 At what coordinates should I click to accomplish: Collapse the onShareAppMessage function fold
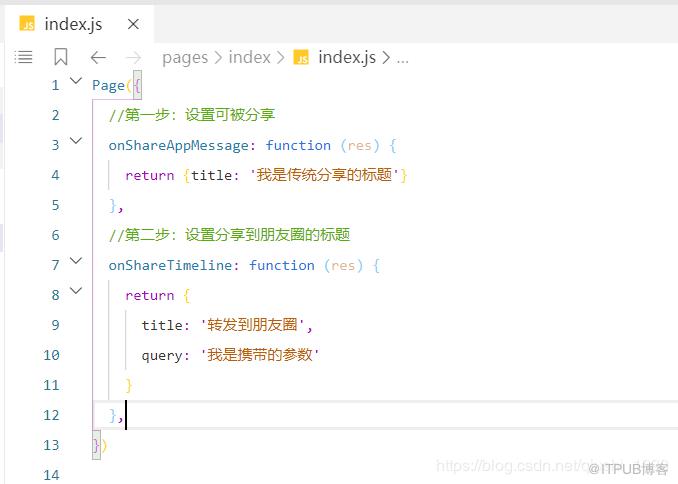(76, 141)
